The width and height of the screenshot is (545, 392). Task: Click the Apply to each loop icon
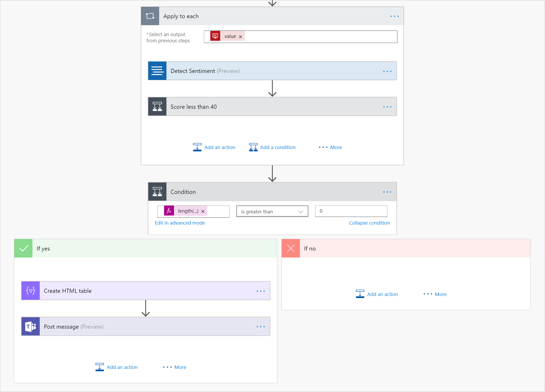point(150,16)
